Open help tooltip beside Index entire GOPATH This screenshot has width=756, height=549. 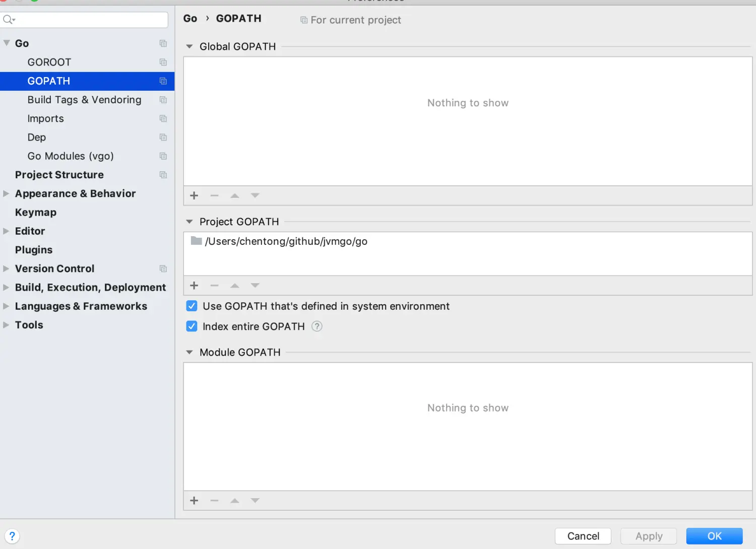tap(317, 326)
